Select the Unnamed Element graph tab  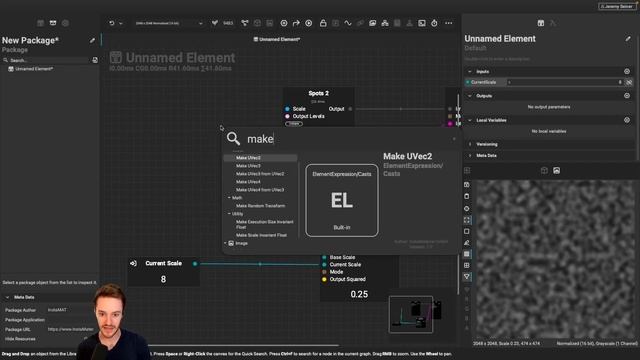pos(277,39)
